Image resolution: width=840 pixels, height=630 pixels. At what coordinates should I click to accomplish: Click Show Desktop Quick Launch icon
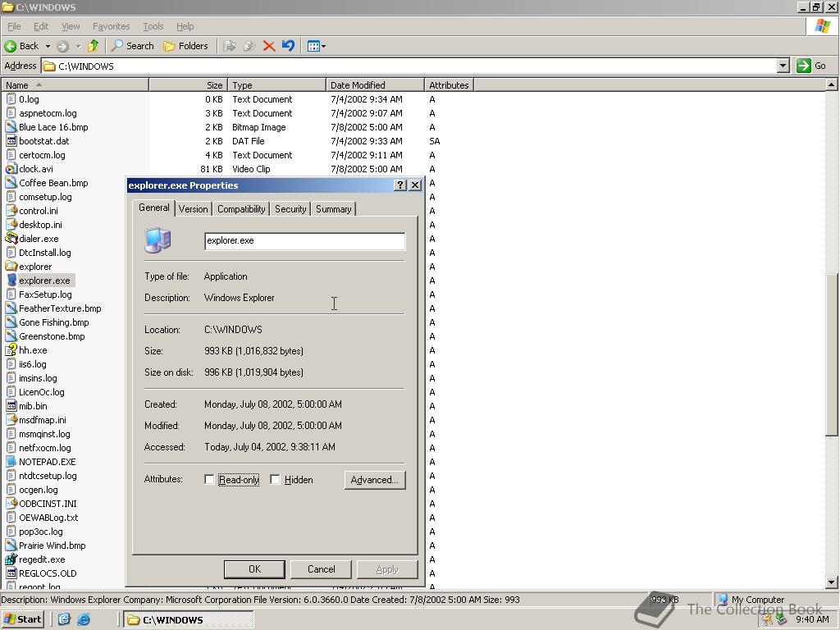(x=64, y=619)
